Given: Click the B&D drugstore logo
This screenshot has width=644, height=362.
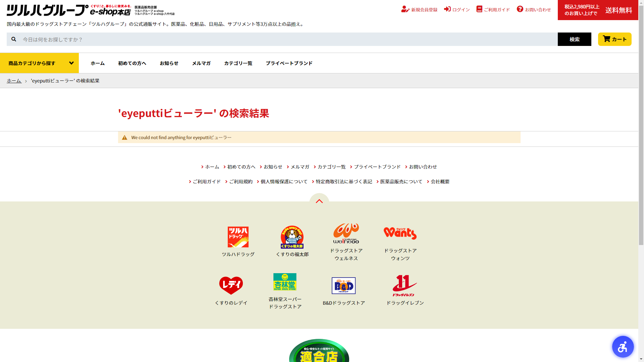Looking at the screenshot, I should (343, 286).
